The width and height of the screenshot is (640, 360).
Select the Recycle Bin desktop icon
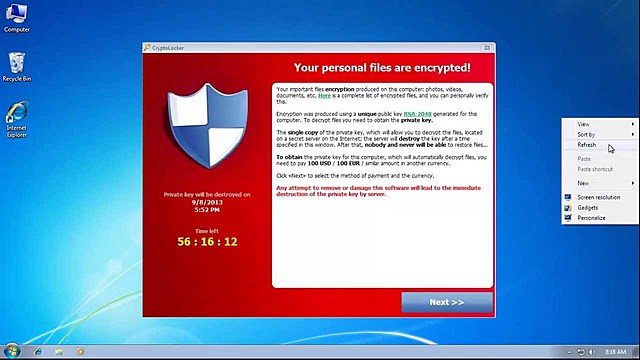17,67
